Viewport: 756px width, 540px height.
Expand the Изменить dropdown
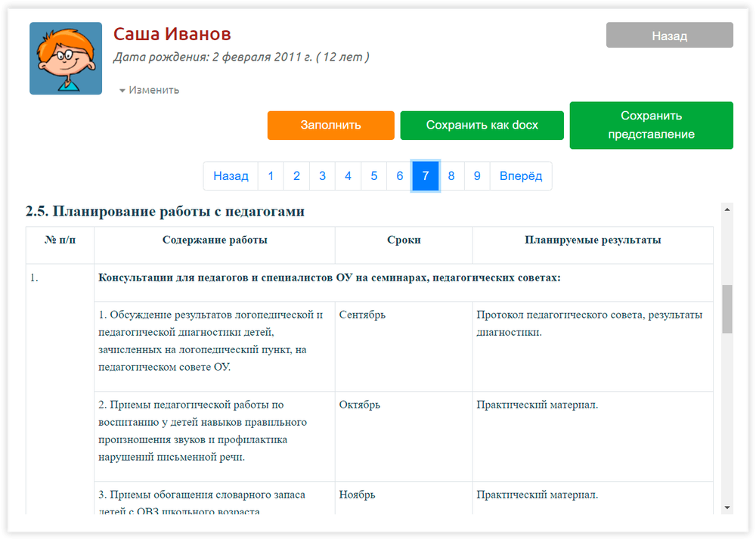[149, 90]
